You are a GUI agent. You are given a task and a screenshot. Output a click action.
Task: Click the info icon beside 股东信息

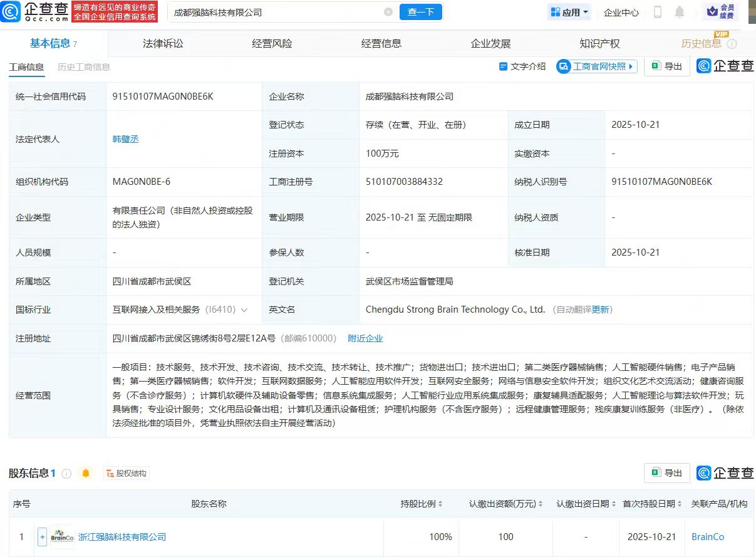[x=66, y=474]
